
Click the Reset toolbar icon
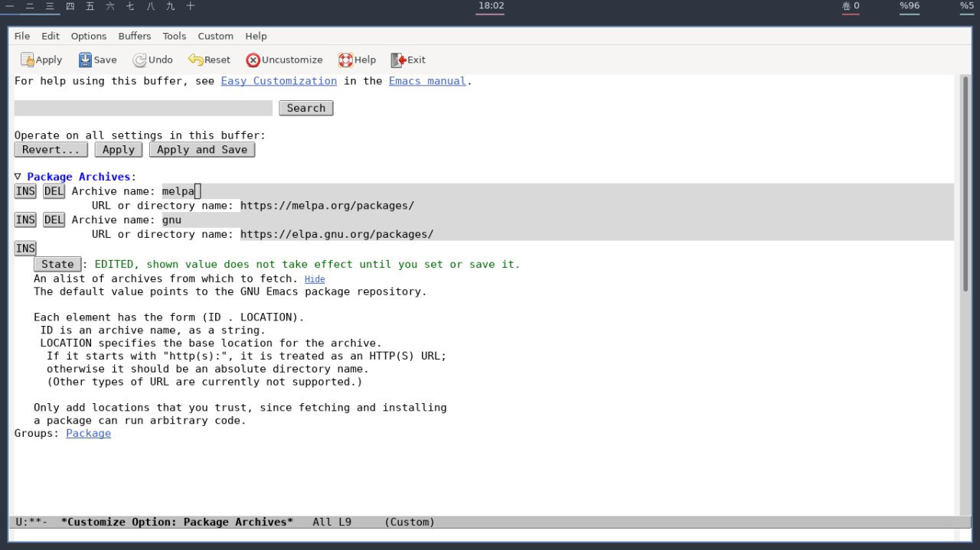coord(209,60)
